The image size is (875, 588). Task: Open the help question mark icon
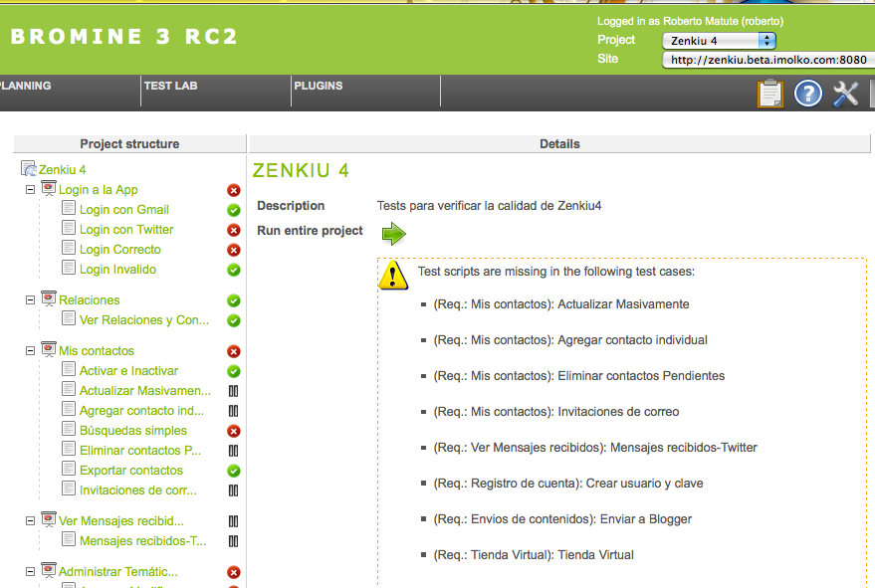[808, 94]
